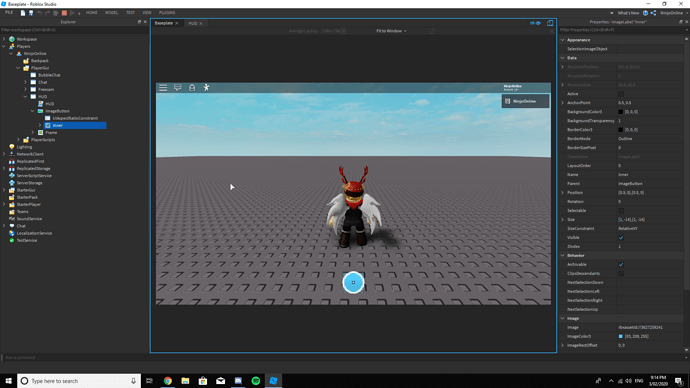Click the ServerScriptService icon in Explorer
The height and width of the screenshot is (388, 690).
12,176
